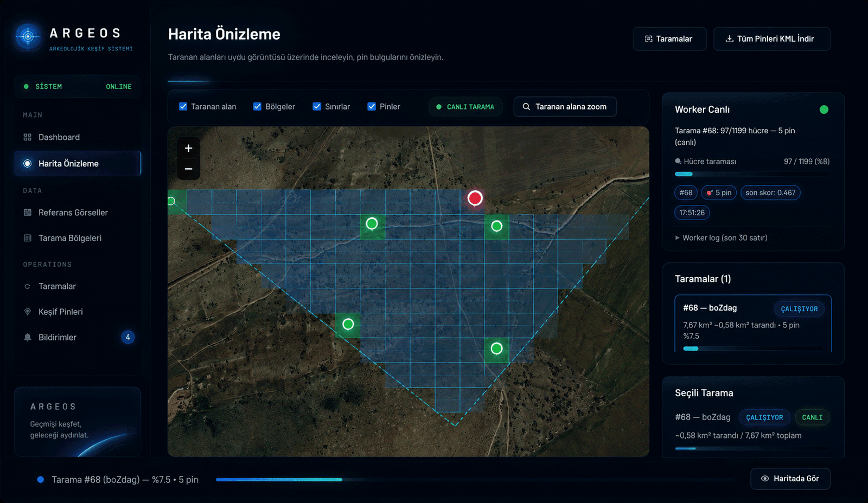Click the SİSTEM ONLINE status bar
The image size is (868, 503).
[78, 86]
